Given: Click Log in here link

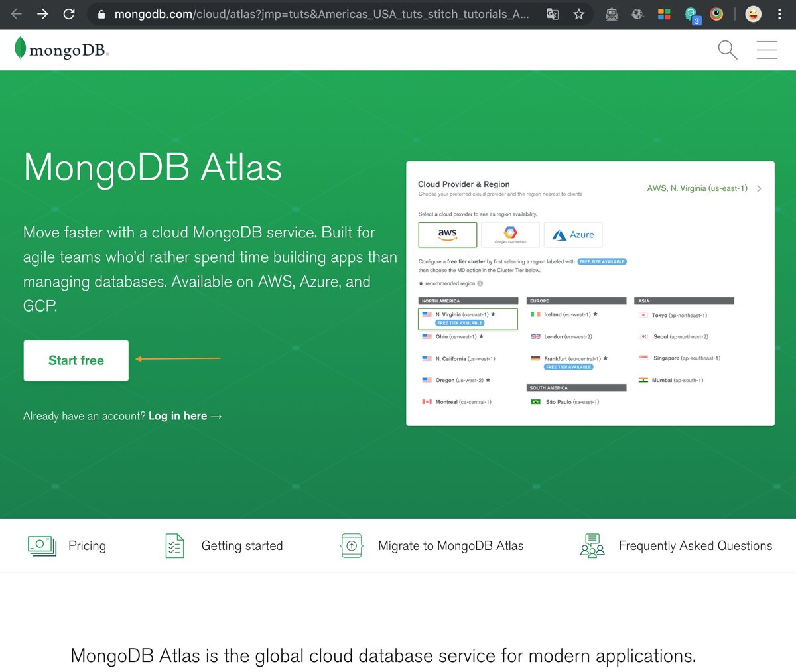Looking at the screenshot, I should (x=185, y=416).
